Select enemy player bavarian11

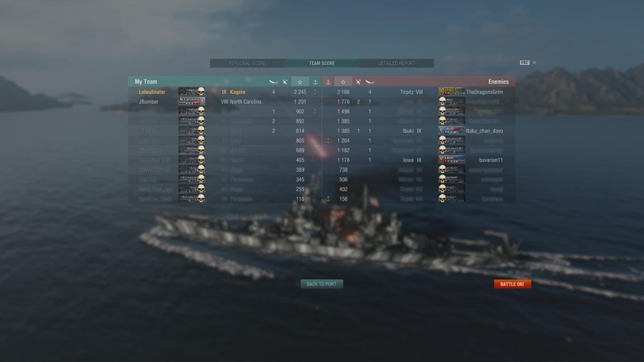point(491,160)
